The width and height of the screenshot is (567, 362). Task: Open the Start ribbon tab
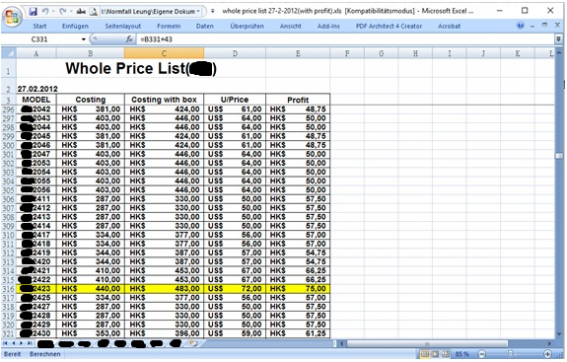click(39, 26)
